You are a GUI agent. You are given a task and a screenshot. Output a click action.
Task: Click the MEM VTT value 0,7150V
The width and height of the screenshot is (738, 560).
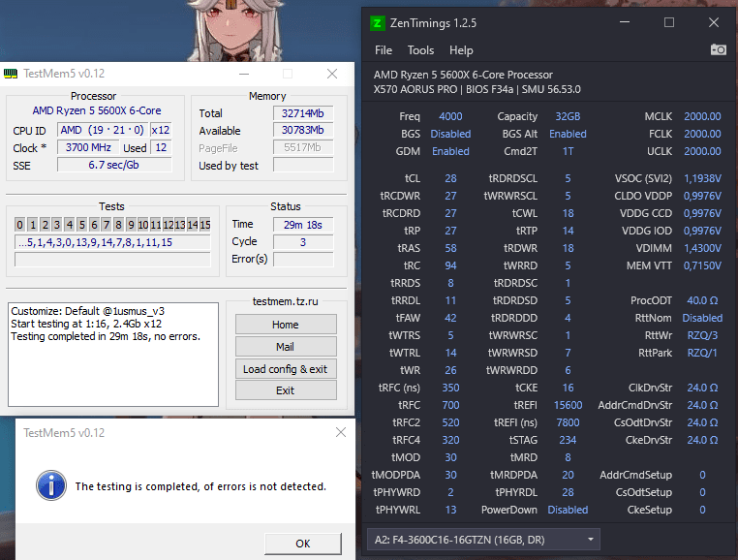tap(702, 265)
